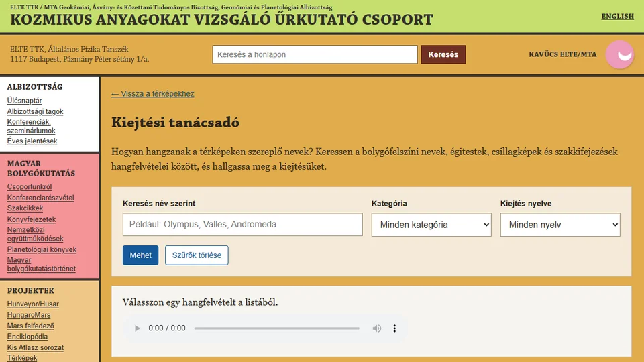Viewport: 644px width, 362px height.
Task: Click the name search input field
Action: (243, 224)
